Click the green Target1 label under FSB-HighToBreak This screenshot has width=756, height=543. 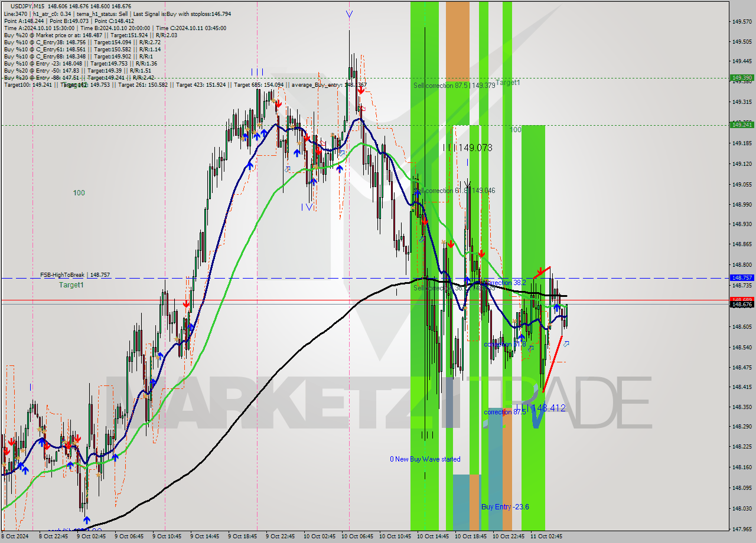coord(71,285)
